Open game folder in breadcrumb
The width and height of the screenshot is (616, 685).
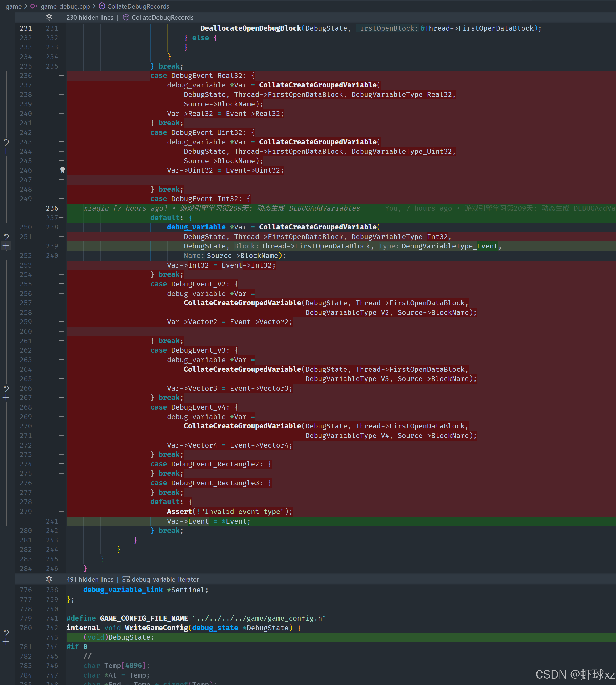pos(14,6)
